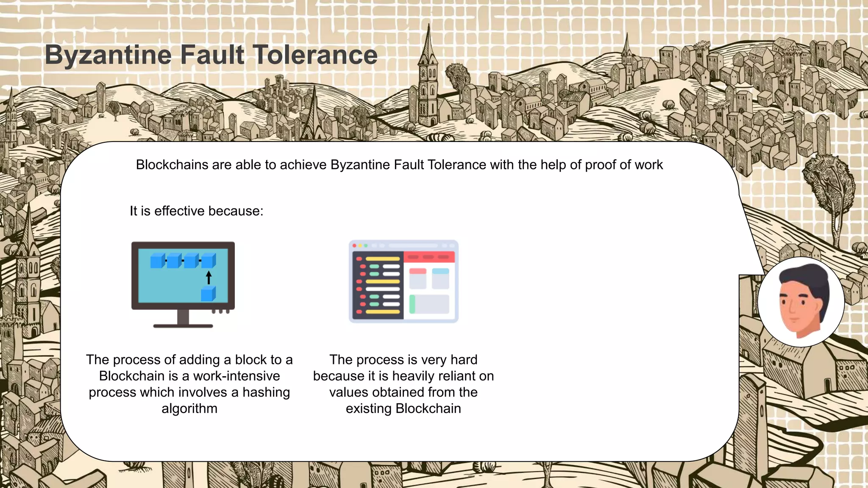Viewport: 868px width, 488px height.
Task: Click the 'It is effective because:' text
Action: pyautogui.click(x=197, y=211)
